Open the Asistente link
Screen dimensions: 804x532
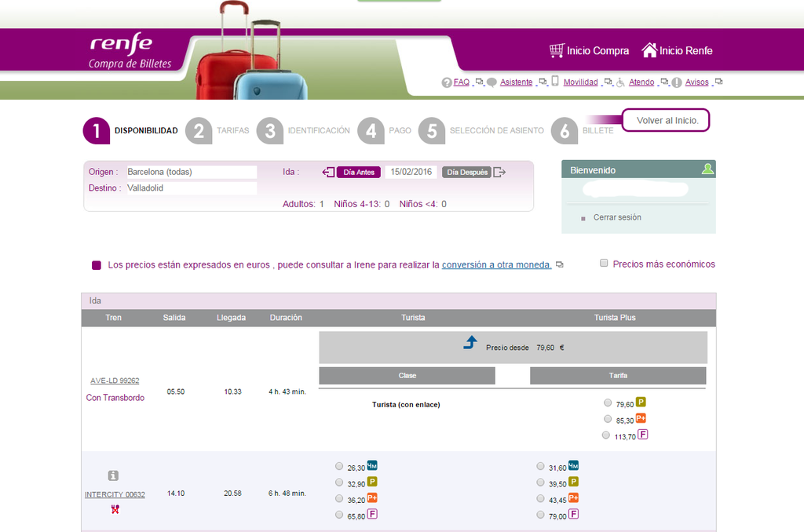pyautogui.click(x=517, y=82)
